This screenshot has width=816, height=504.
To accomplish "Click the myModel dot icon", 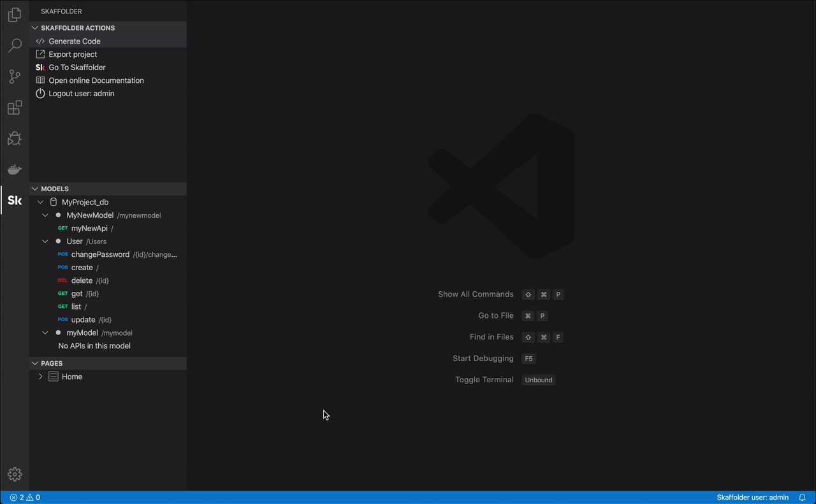I will (x=58, y=333).
